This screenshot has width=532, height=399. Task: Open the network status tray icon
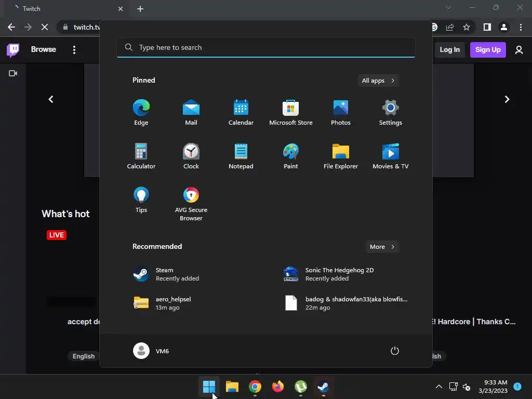[x=453, y=387]
